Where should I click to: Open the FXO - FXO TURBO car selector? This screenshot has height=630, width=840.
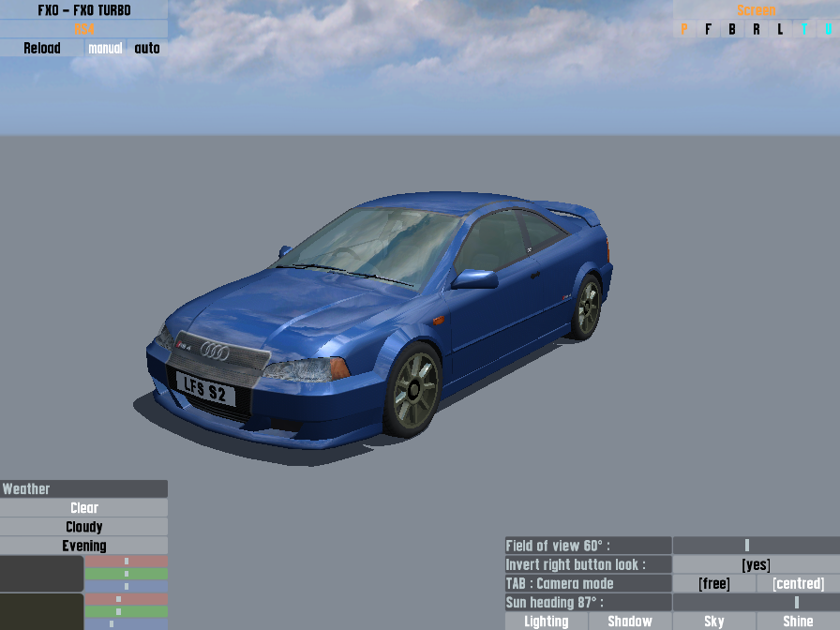[x=84, y=9]
